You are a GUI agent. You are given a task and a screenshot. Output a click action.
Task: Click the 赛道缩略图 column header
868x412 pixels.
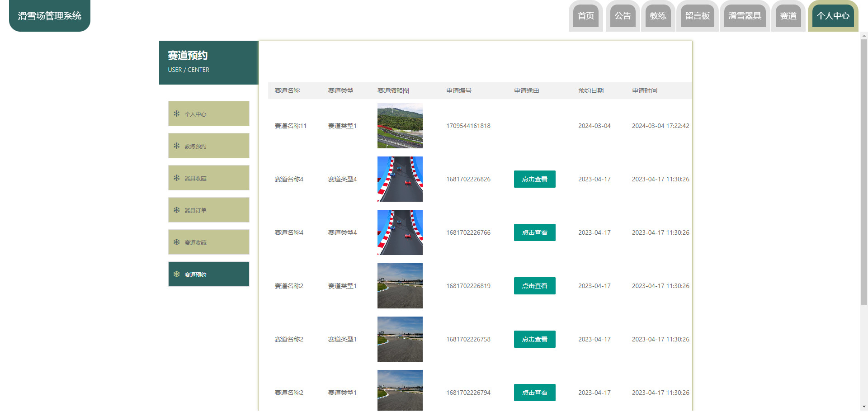coord(393,90)
